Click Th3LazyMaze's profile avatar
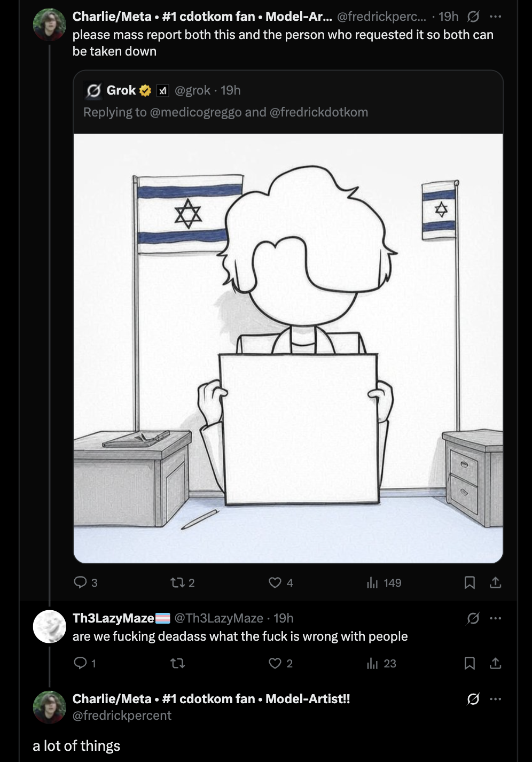Screen dimensions: 532x762 coord(49,626)
